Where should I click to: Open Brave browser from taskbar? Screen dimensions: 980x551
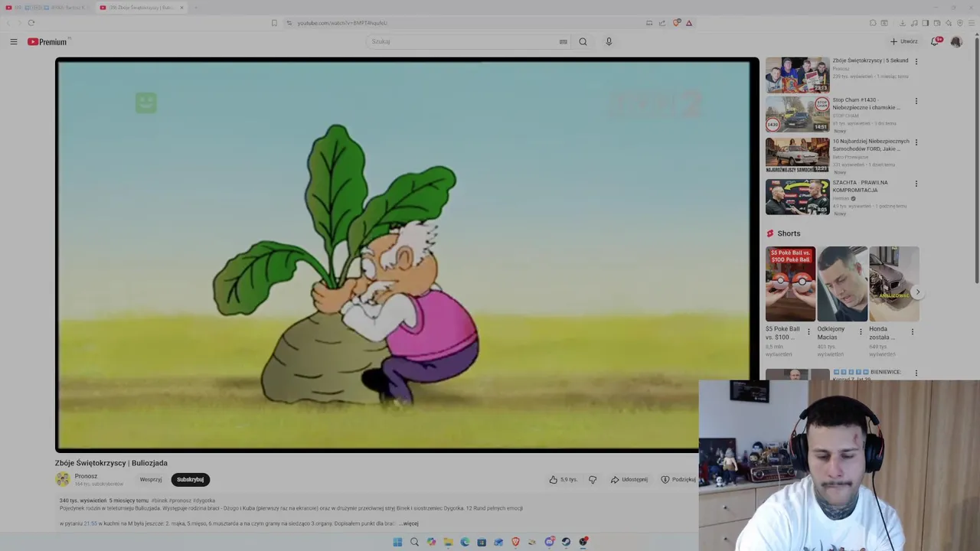(x=515, y=542)
